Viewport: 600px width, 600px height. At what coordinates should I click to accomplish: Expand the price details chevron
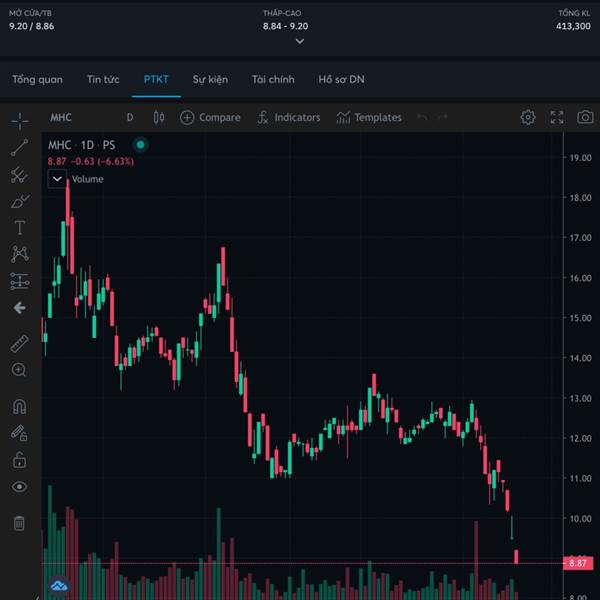coord(299,41)
